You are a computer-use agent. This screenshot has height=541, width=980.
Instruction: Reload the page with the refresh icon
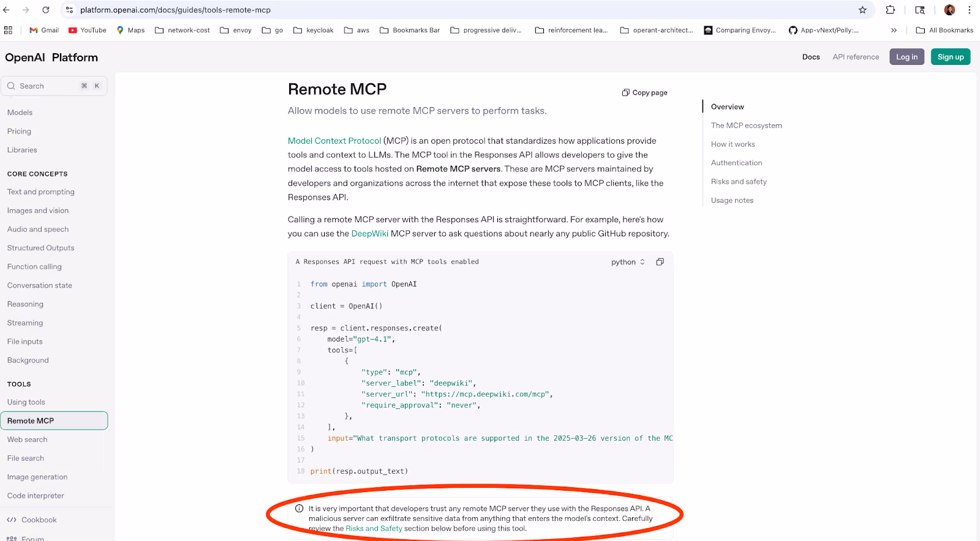(46, 10)
